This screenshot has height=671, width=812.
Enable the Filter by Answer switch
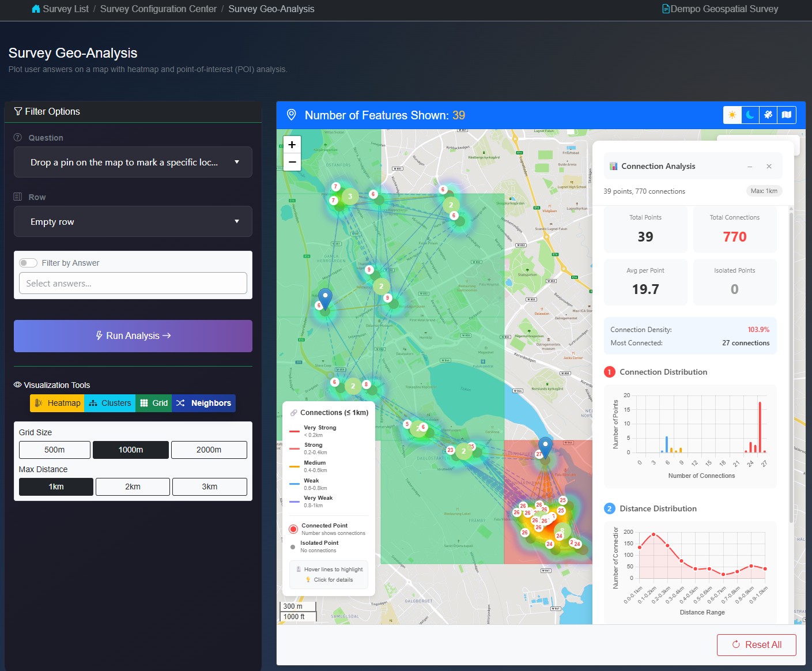coord(28,263)
